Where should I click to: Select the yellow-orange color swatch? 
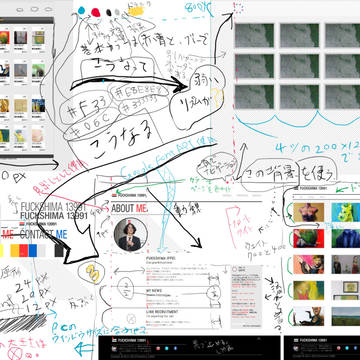[x=15, y=251]
